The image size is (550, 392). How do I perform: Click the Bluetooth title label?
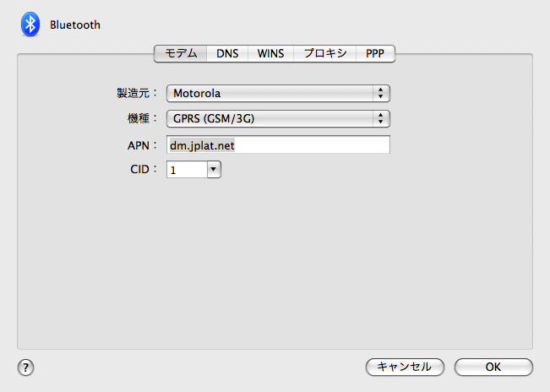point(75,24)
